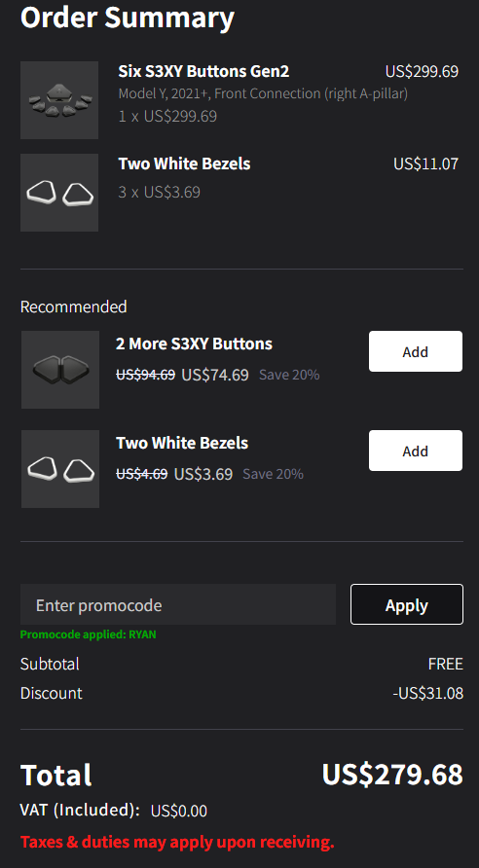Image resolution: width=479 pixels, height=868 pixels.
Task: Click the Two White Bezels cart item title
Action: (184, 163)
